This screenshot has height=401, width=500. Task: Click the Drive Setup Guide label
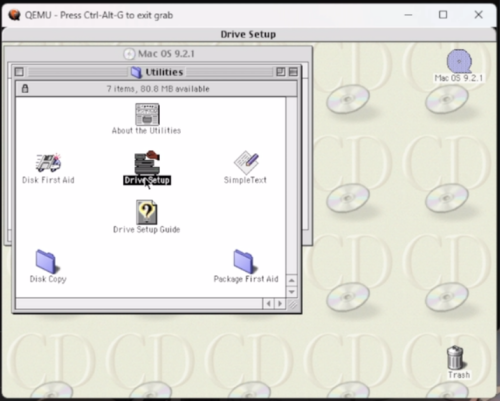(147, 230)
